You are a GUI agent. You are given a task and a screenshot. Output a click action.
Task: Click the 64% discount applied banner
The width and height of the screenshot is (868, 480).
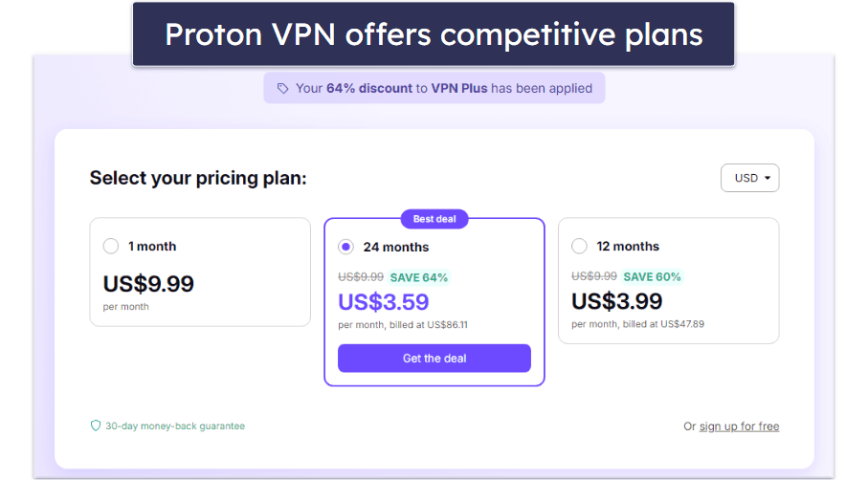pos(434,88)
